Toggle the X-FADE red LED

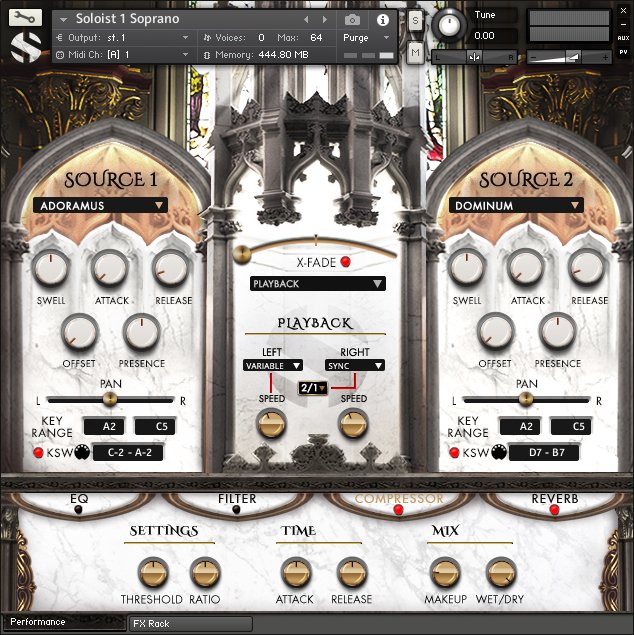coord(346,263)
